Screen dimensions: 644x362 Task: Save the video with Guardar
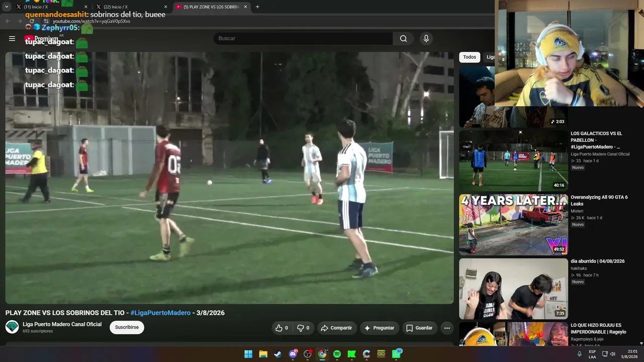coord(419,328)
